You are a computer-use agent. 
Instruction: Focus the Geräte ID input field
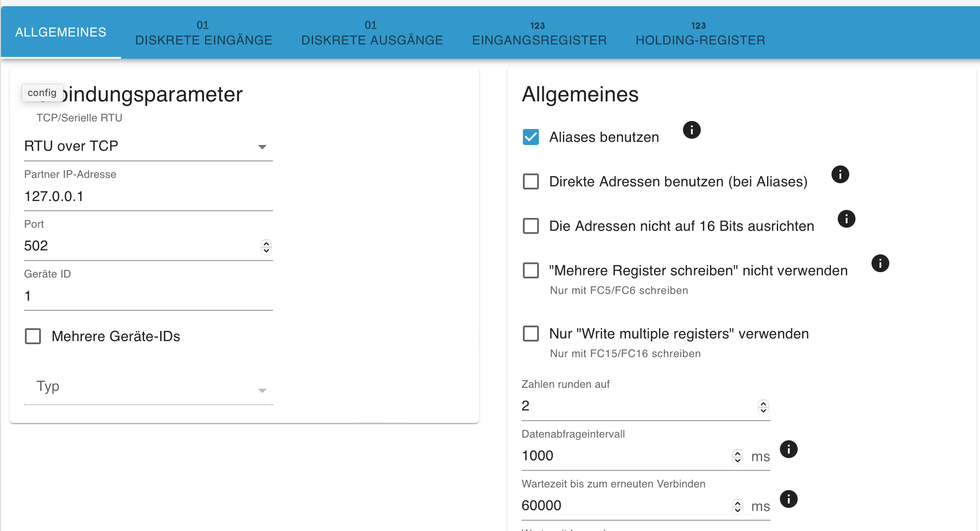pyautogui.click(x=148, y=296)
